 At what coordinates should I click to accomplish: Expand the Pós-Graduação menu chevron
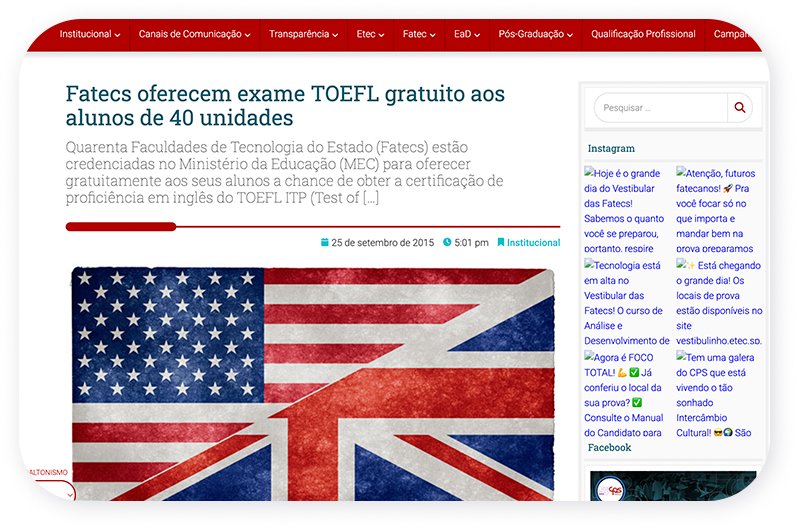pos(570,35)
